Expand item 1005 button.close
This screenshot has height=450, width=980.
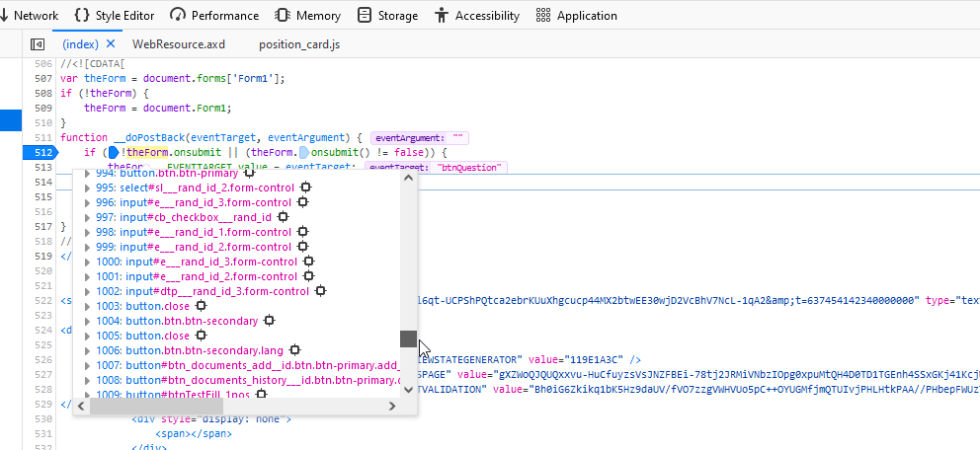click(x=88, y=336)
